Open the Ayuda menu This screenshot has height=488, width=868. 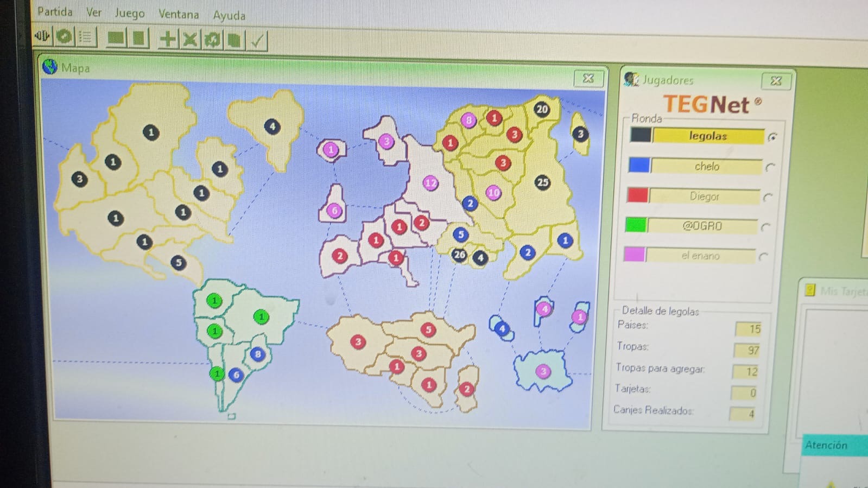tap(229, 15)
